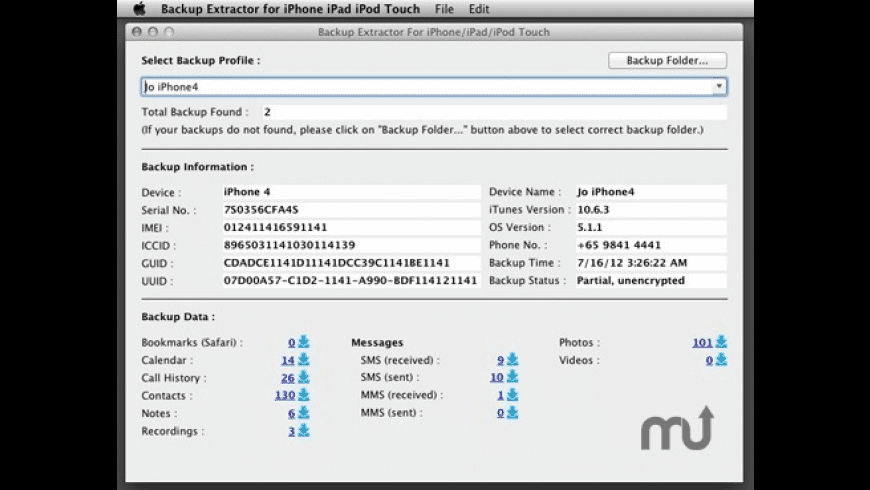Image resolution: width=870 pixels, height=490 pixels.
Task: Open the Contacts count link 130
Action: [285, 396]
